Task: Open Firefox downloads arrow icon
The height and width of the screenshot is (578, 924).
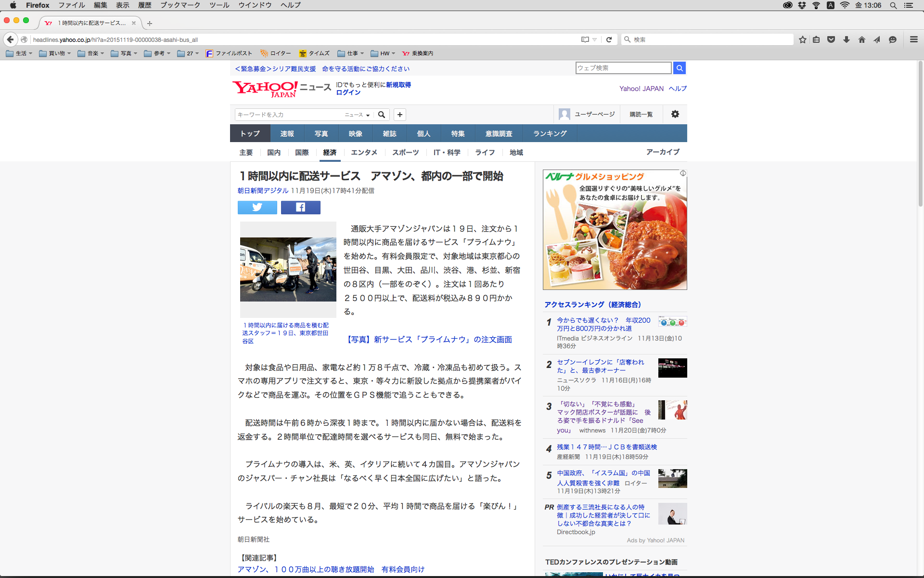Action: [846, 39]
